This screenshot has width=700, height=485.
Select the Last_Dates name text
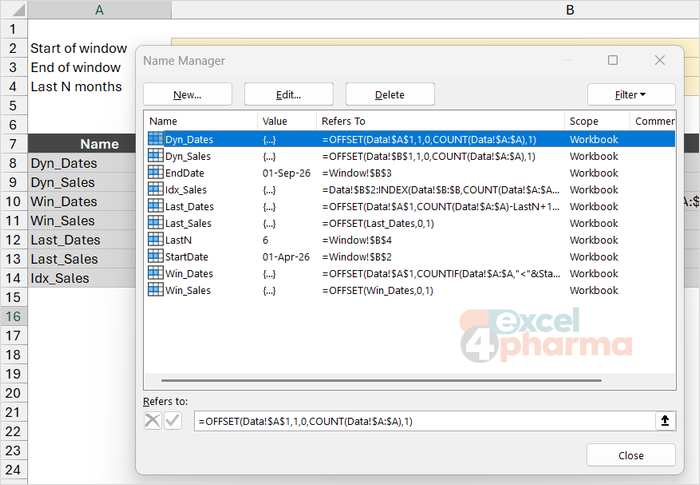point(189,206)
